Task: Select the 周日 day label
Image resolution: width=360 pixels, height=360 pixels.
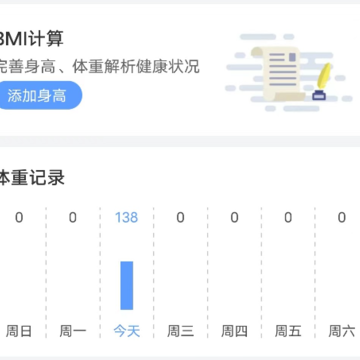Action: point(19,331)
